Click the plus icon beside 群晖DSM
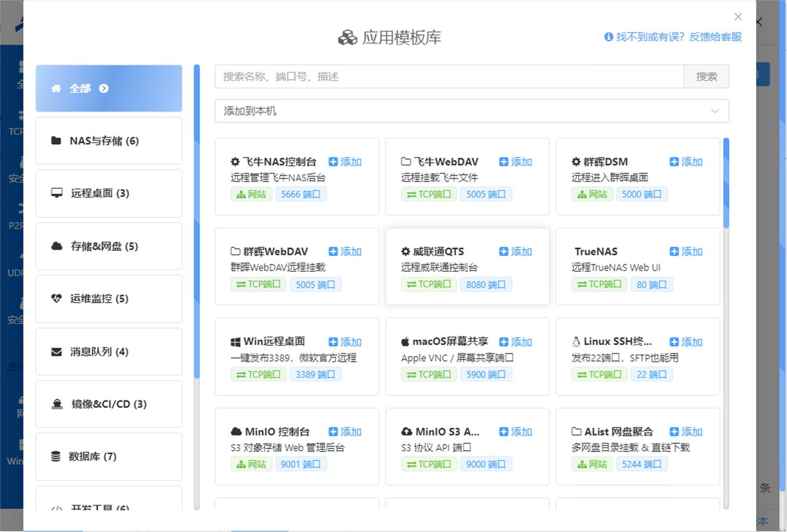Image resolution: width=787 pixels, height=532 pixels. pos(674,162)
